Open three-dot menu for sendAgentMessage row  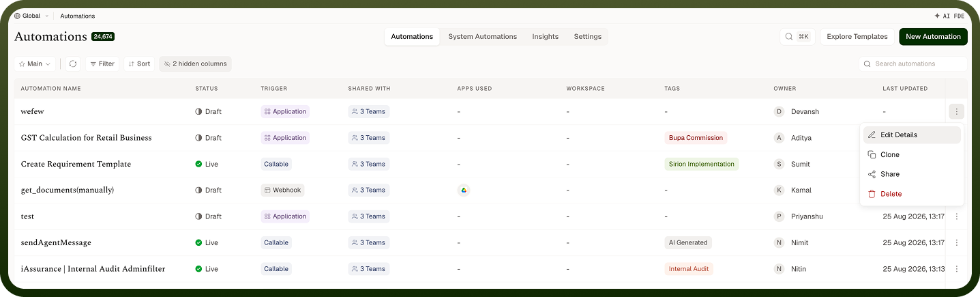click(956, 242)
